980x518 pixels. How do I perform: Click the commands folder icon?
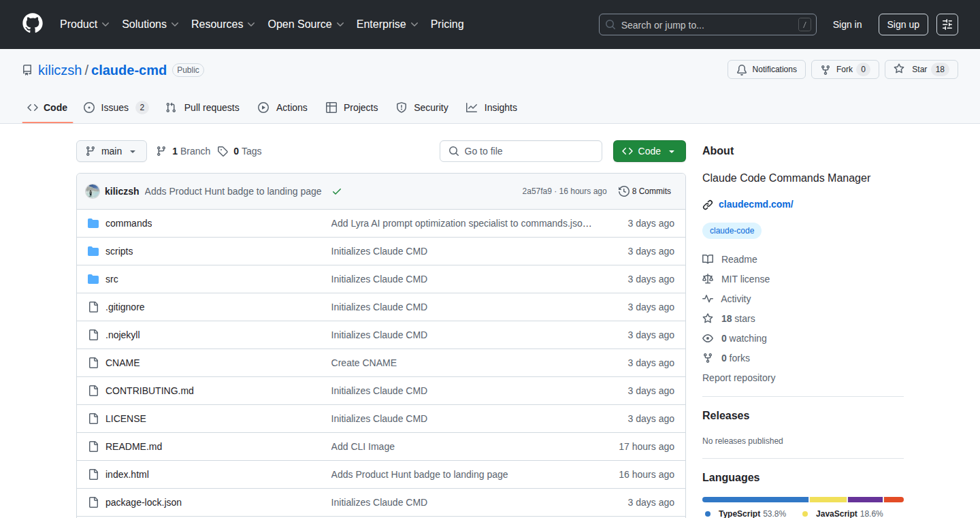(93, 223)
